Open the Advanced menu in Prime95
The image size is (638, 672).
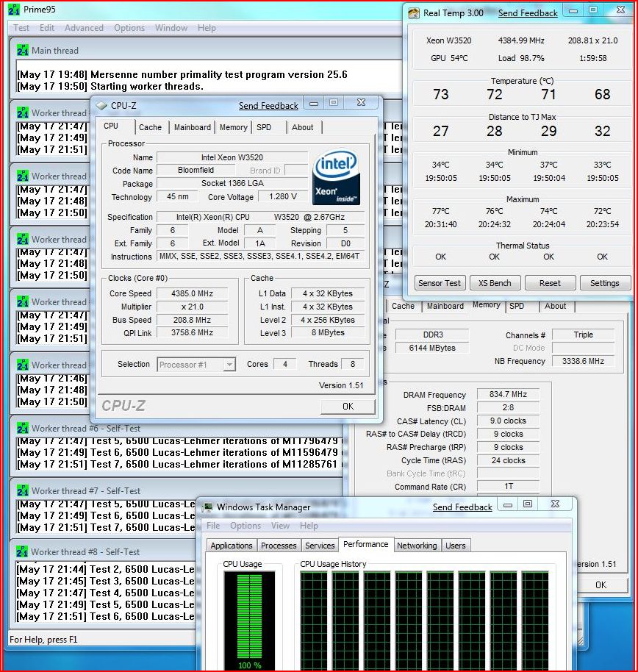[x=84, y=28]
